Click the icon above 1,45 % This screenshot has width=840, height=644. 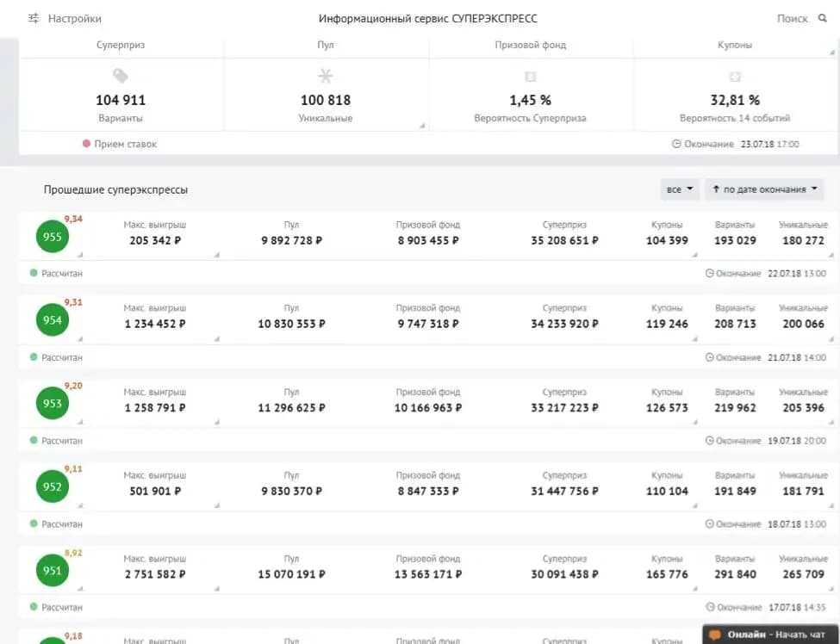[531, 77]
